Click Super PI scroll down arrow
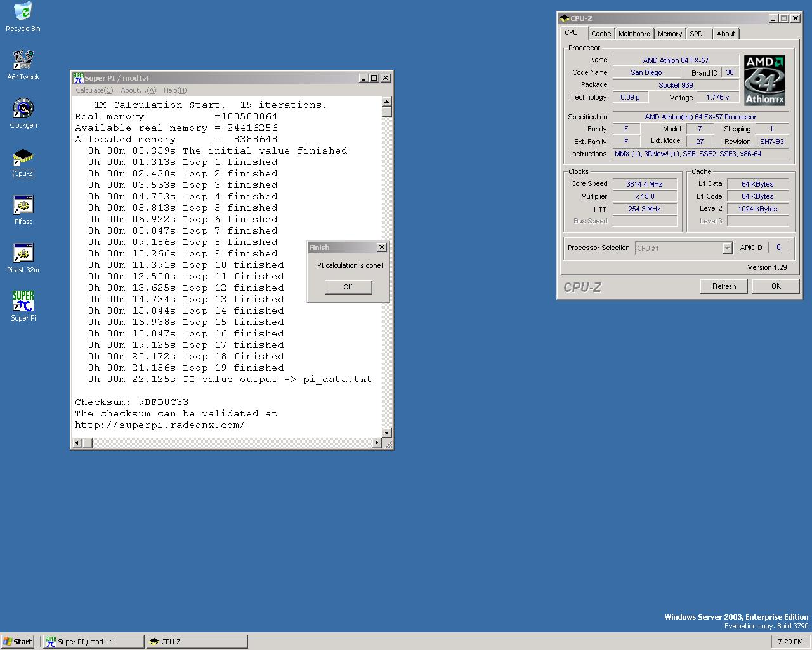 [387, 432]
